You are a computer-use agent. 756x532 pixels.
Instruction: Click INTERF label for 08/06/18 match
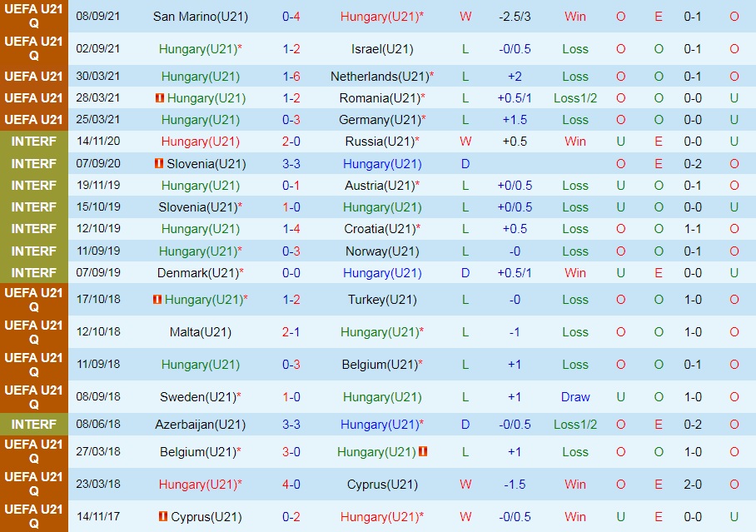coord(34,425)
